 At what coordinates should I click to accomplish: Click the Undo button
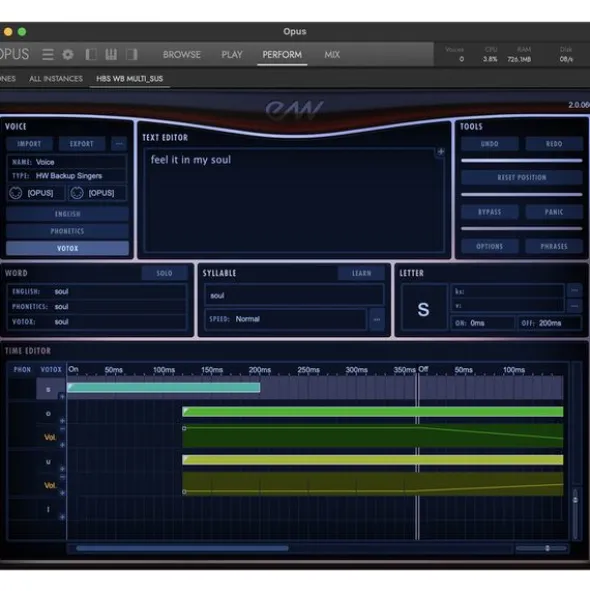(489, 144)
